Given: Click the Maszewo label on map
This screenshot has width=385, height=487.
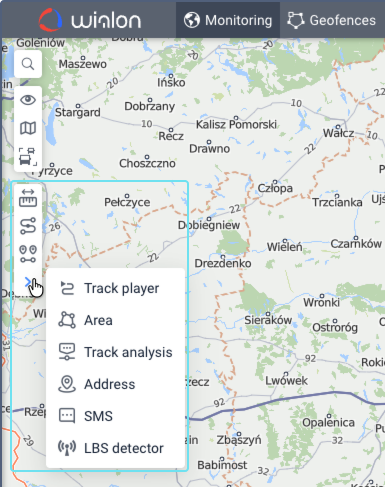Looking at the screenshot, I should 83,64.
